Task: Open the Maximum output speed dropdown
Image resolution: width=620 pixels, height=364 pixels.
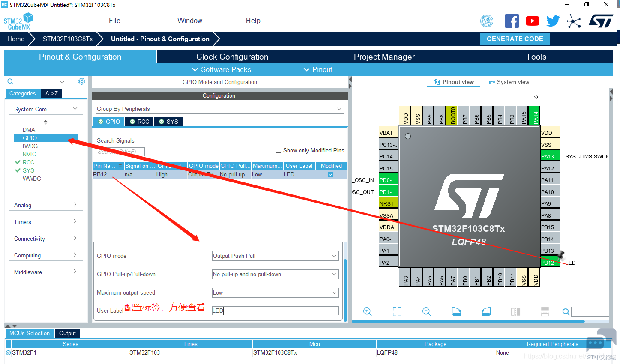Action: tap(276, 292)
